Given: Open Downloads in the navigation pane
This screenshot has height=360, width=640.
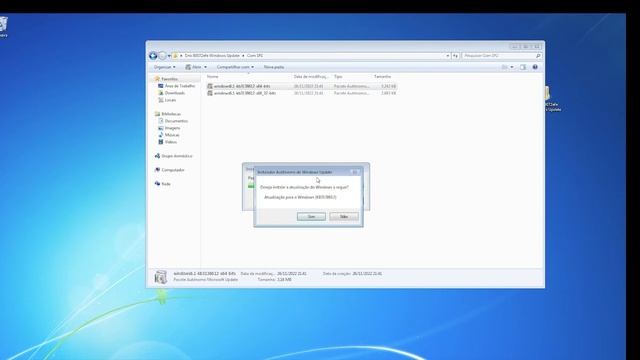Looking at the screenshot, I should (172, 93).
